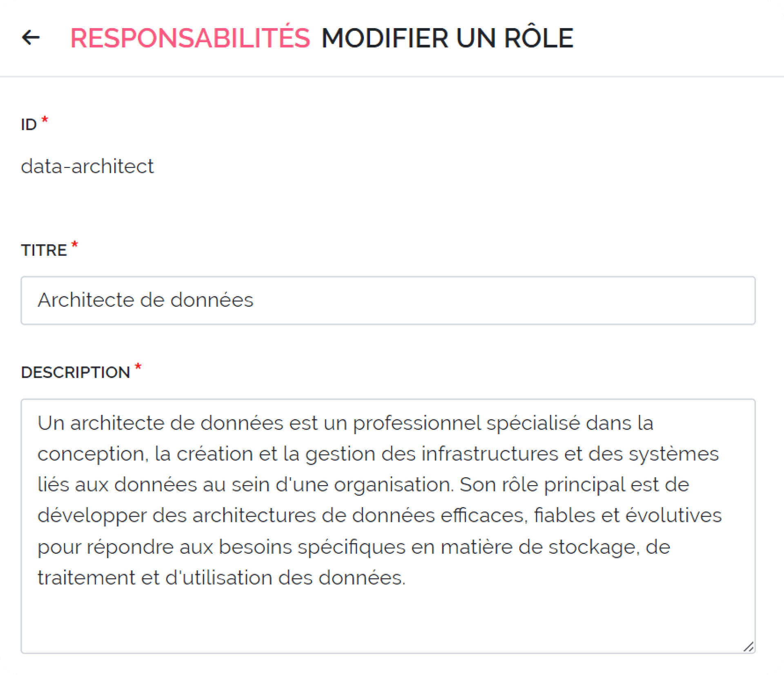Click the word Architecte in Titre field

(86, 300)
